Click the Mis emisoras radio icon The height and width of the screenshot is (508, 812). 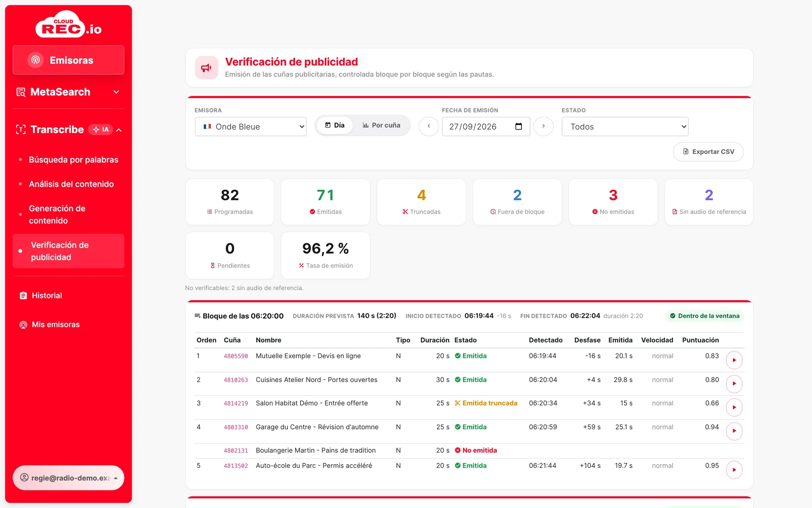click(x=23, y=325)
